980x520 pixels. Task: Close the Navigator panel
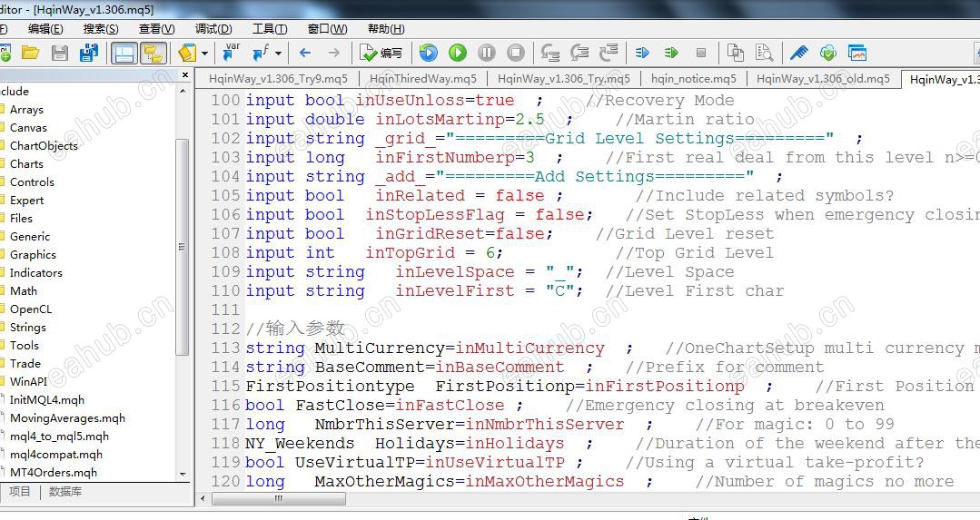click(185, 75)
